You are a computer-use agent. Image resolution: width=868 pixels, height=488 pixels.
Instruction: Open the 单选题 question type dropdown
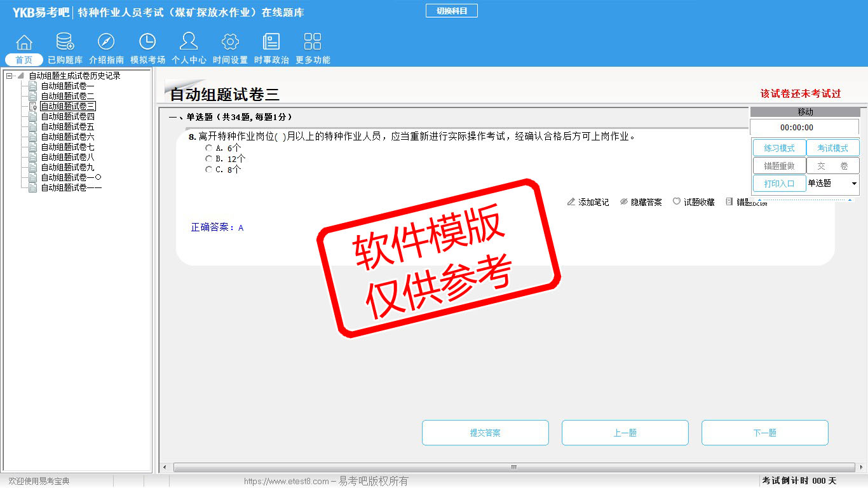(853, 184)
